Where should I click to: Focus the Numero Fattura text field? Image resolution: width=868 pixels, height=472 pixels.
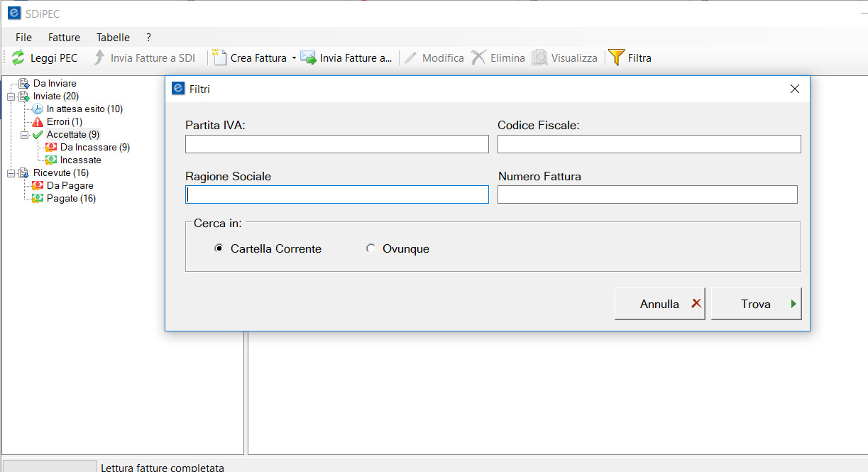coord(647,194)
